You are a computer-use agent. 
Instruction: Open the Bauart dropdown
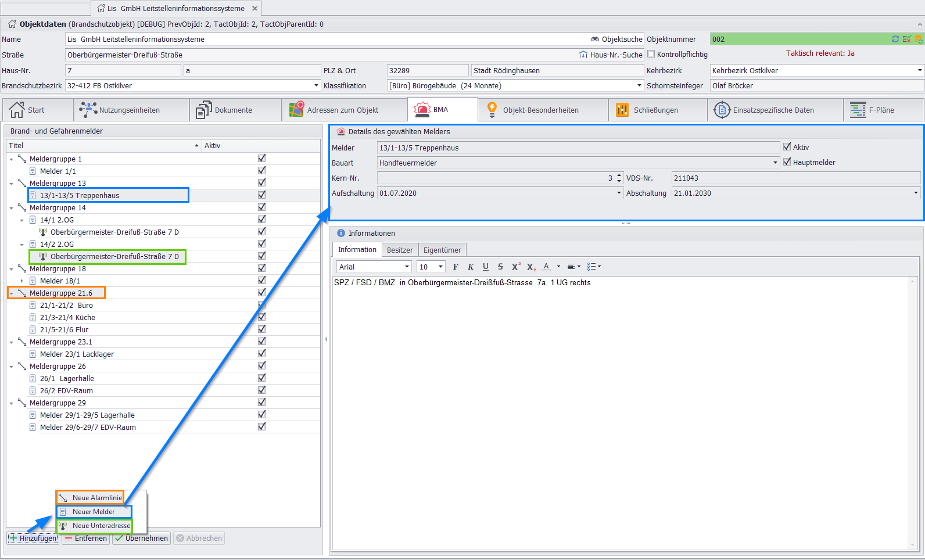coord(775,163)
